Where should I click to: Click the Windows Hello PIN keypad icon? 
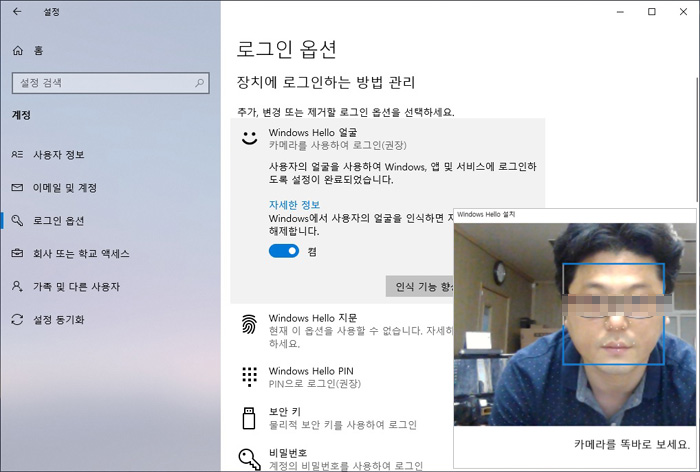tap(250, 376)
